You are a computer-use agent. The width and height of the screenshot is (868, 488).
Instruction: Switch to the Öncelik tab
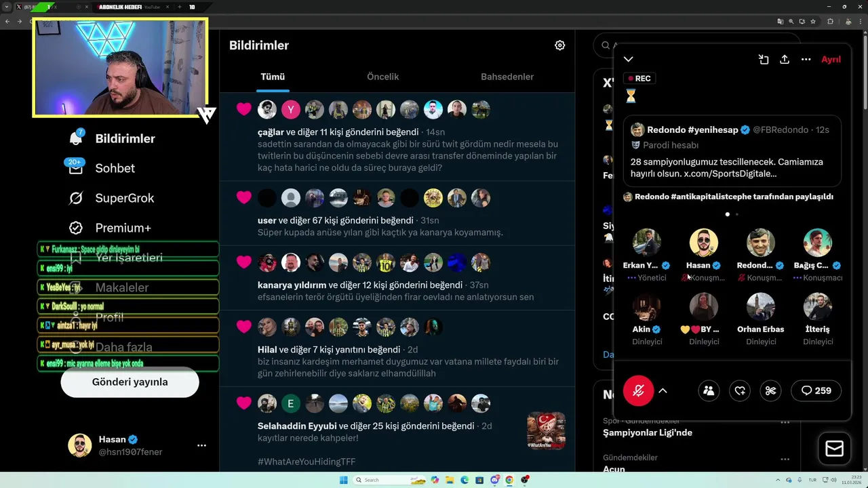pyautogui.click(x=382, y=77)
